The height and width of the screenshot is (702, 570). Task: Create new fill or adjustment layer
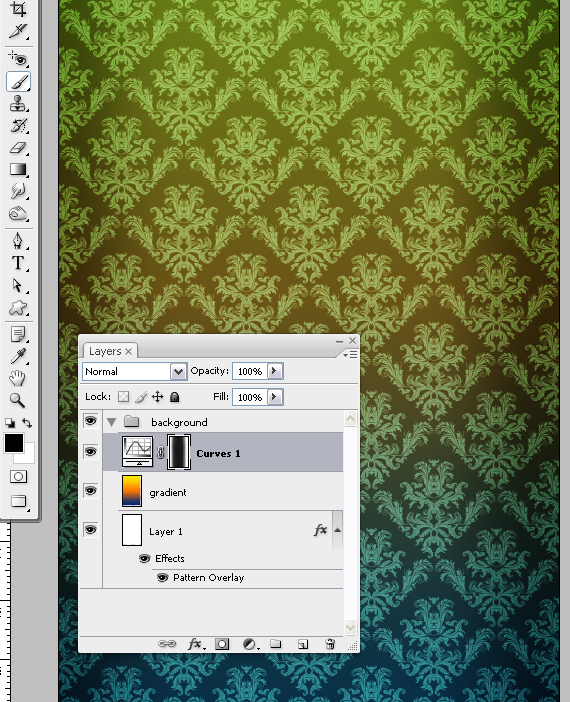click(250, 644)
